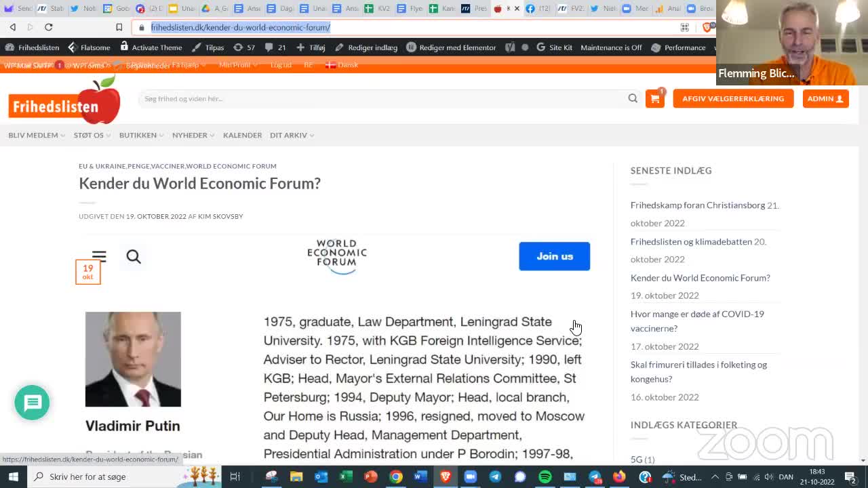Screen dimensions: 868x488
Task: Click the ADMIN button
Action: tap(825, 98)
